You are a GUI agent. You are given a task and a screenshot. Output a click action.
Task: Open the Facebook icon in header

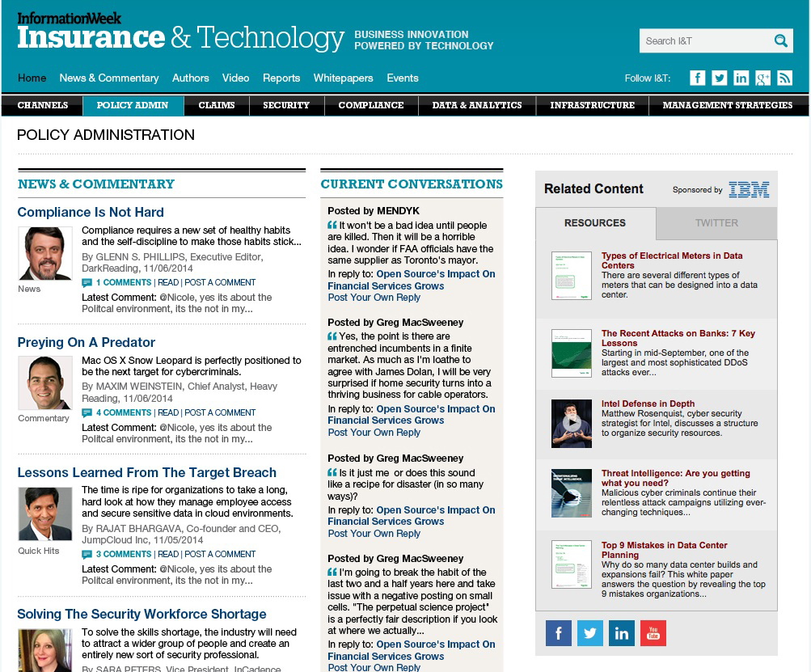pyautogui.click(x=697, y=78)
